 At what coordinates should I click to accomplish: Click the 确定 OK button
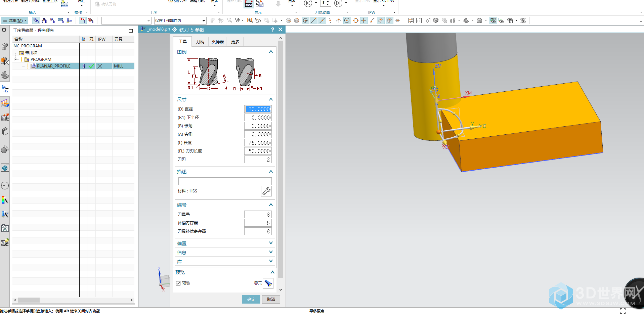pyautogui.click(x=251, y=300)
